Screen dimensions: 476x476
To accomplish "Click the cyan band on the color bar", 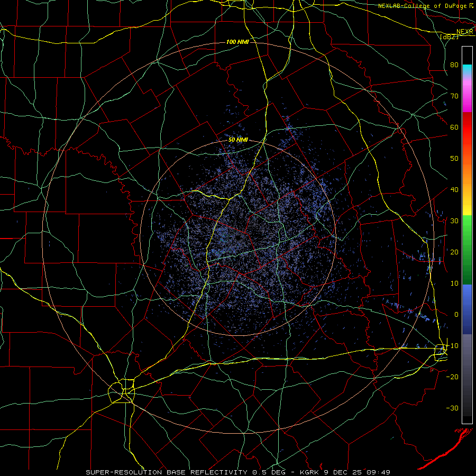I will click(467, 69).
